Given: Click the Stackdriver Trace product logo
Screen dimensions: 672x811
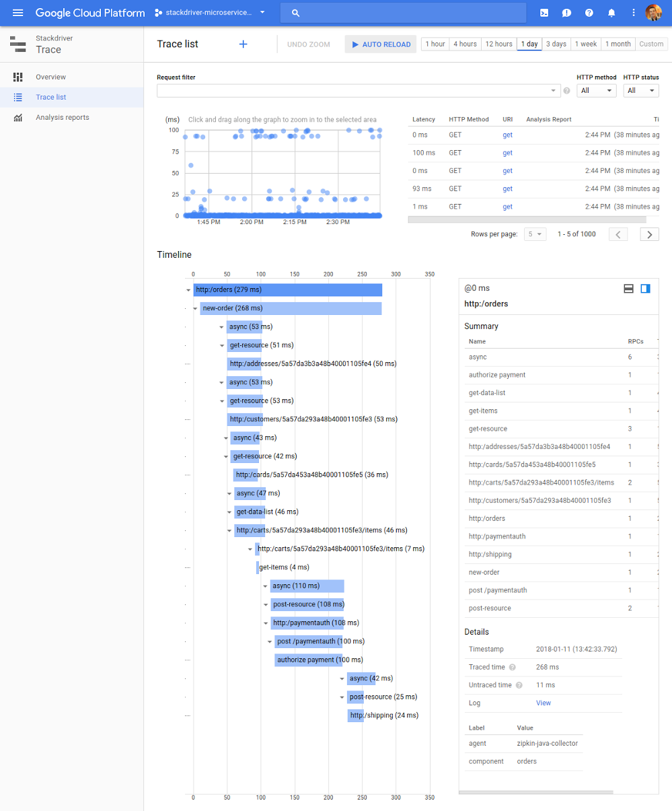Looking at the screenshot, I should point(18,44).
